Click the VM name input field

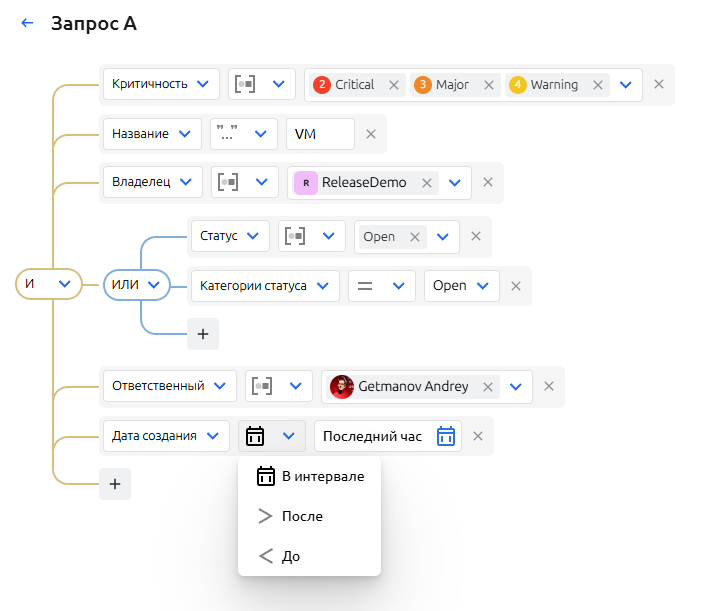pos(319,134)
